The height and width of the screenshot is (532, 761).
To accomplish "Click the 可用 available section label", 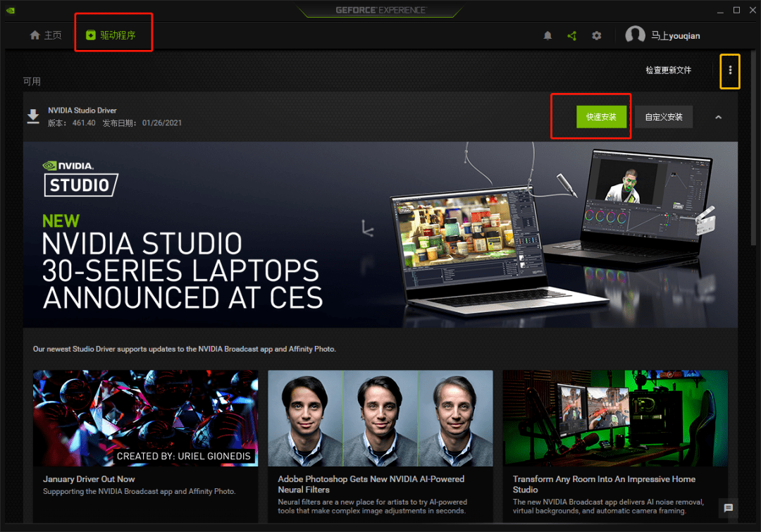I will click(x=32, y=82).
